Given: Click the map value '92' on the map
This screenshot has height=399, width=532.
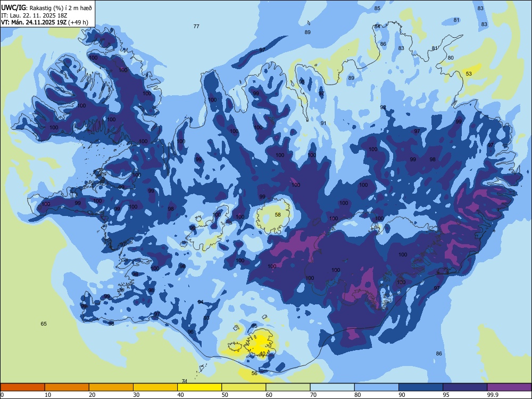Looking at the screenshot, I should pyautogui.click(x=383, y=107).
